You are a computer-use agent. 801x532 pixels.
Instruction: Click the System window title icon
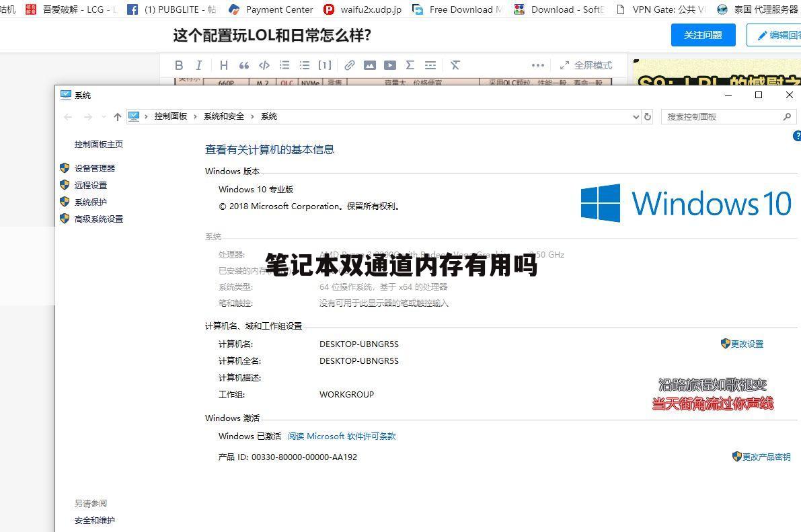pos(65,95)
